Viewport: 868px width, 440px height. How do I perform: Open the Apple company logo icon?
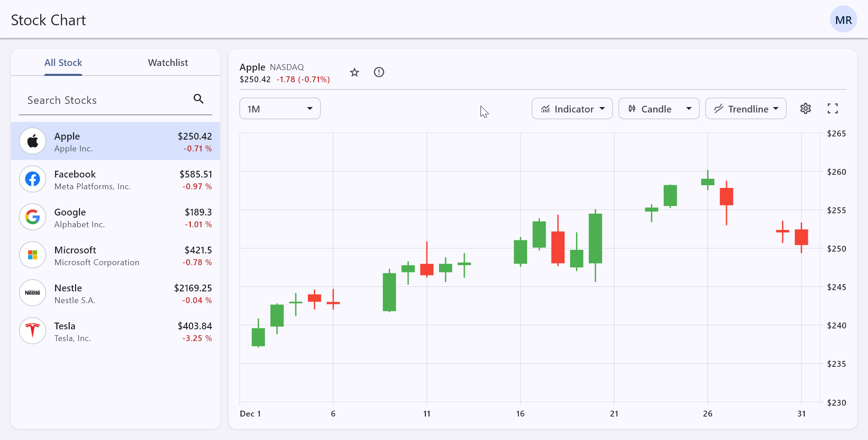click(x=32, y=140)
